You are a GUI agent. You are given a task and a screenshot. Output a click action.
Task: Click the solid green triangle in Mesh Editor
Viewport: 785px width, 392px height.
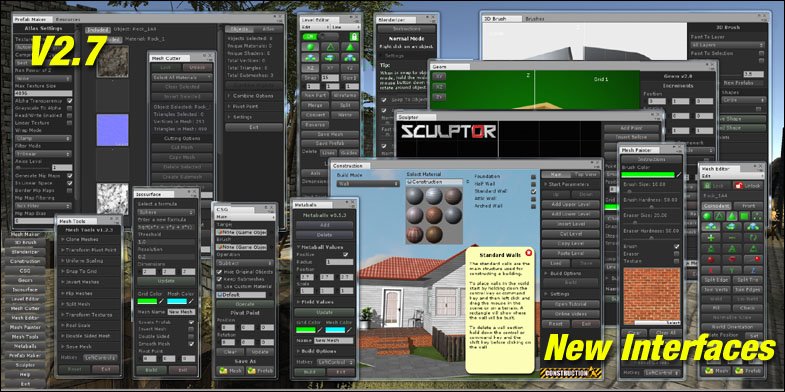click(732, 216)
